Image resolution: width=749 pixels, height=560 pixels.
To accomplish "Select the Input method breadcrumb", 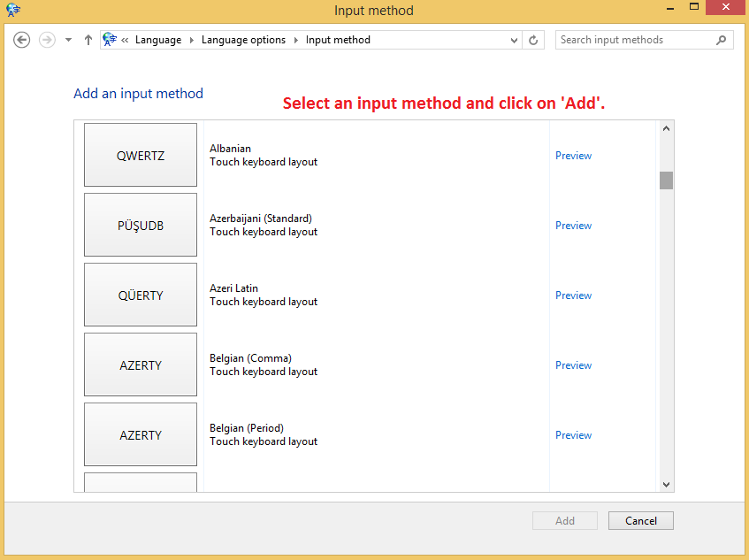I will click(338, 40).
